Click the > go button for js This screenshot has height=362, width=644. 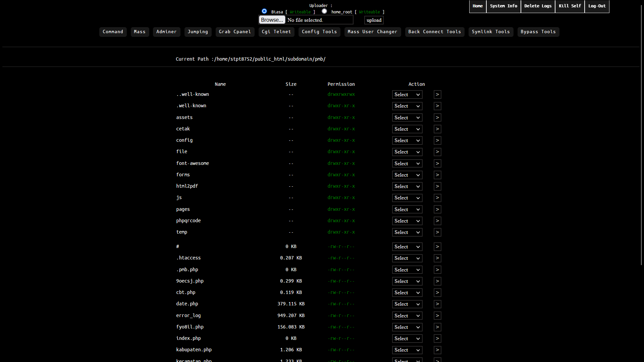pos(437,198)
